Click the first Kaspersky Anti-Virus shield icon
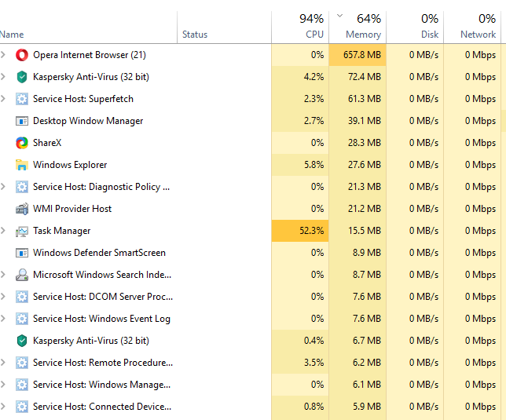The height and width of the screenshot is (420, 506). pyautogui.click(x=22, y=77)
